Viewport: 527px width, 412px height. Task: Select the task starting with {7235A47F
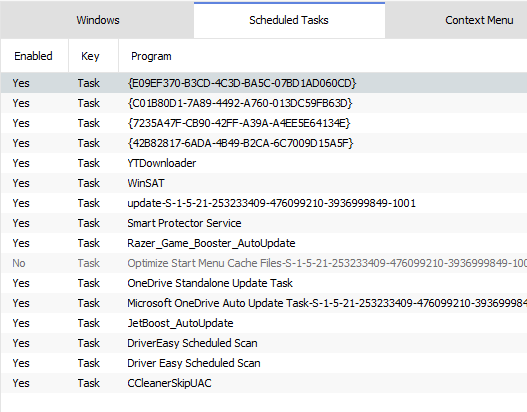(x=264, y=123)
